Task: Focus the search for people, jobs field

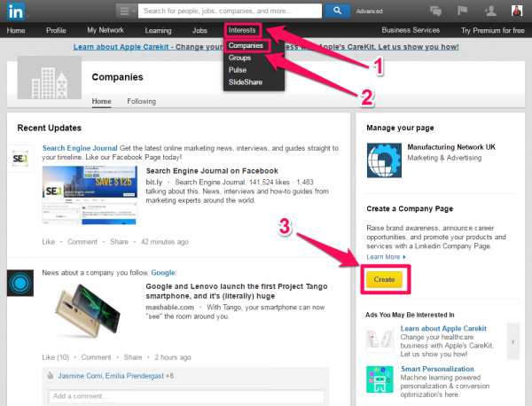Action: click(231, 11)
